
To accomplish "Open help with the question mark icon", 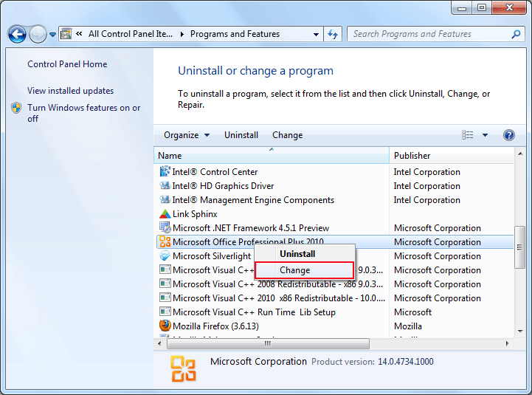I will coord(509,135).
